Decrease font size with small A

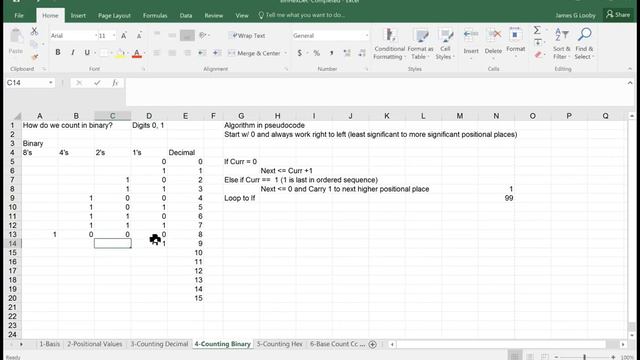(x=139, y=36)
